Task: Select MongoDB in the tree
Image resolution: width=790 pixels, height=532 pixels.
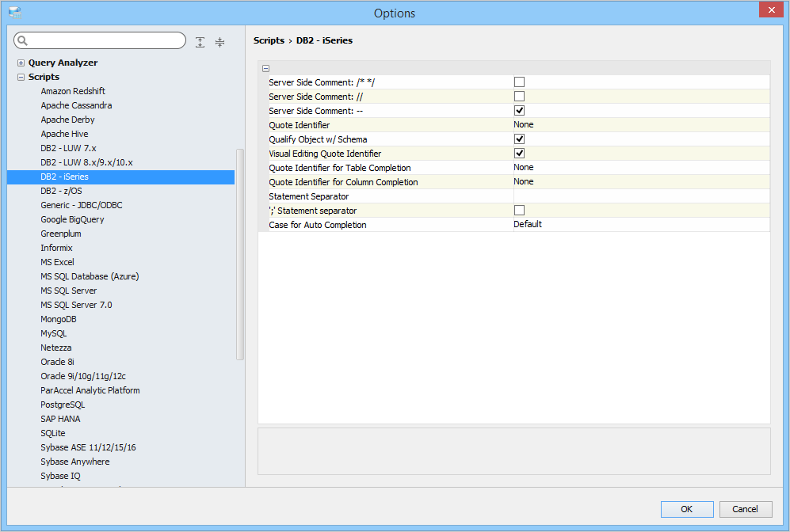Action: (59, 319)
